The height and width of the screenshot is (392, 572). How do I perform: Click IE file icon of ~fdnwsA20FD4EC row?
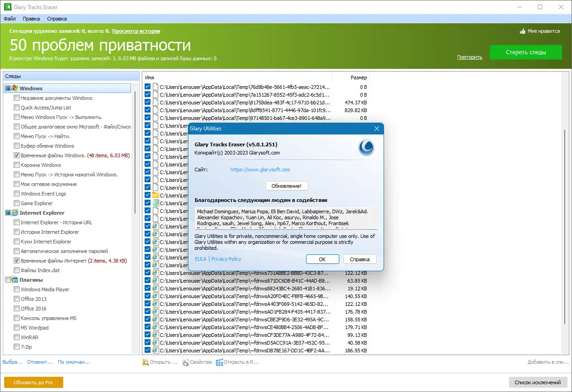click(x=155, y=296)
